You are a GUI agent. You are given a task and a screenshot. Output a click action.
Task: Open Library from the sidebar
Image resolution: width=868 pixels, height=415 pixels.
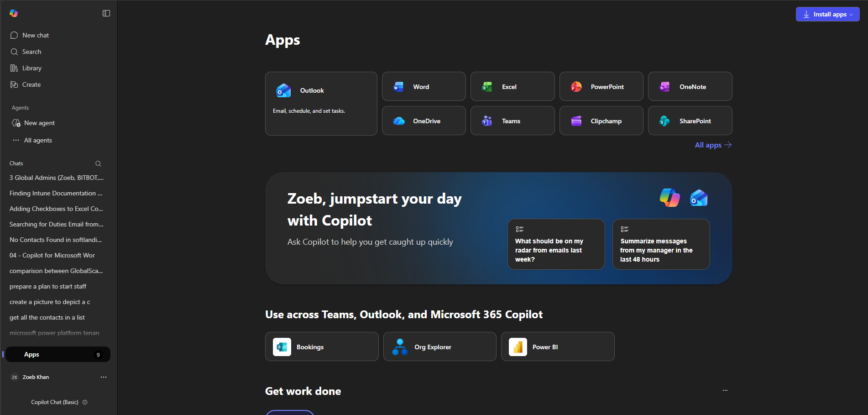31,68
